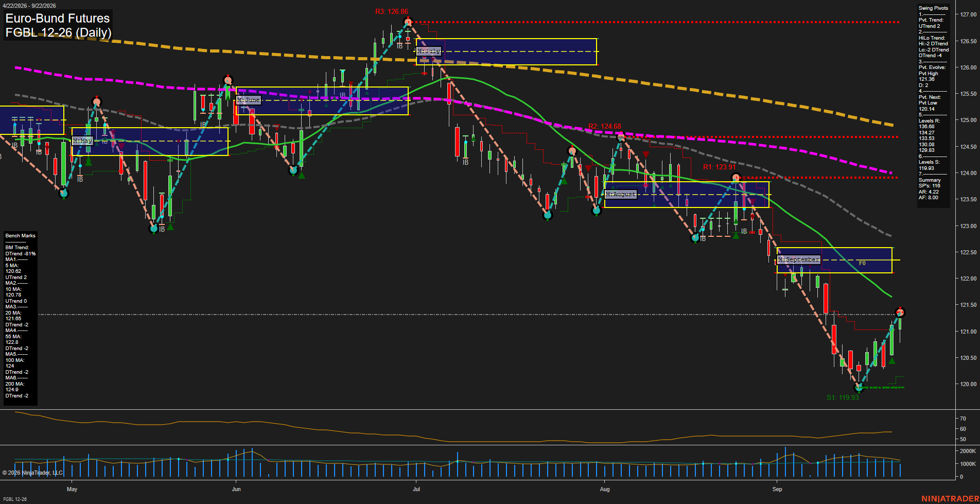Click the 123.00 price axis label
The width and height of the screenshot is (980, 504).
(968, 226)
